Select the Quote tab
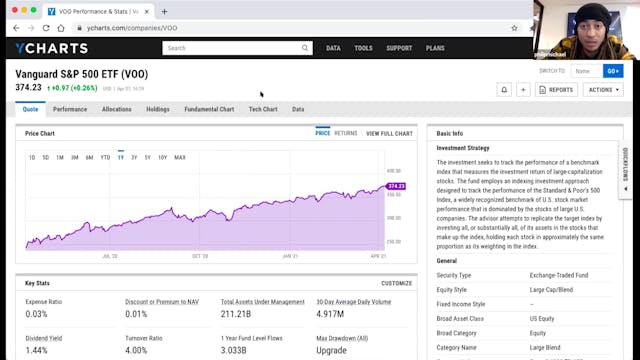The height and width of the screenshot is (360, 640). point(31,109)
